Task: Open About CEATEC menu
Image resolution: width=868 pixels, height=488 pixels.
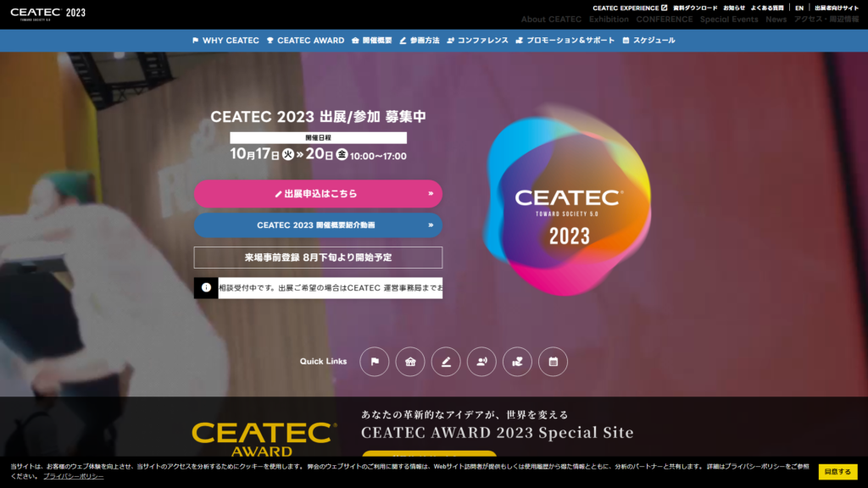Action: [x=551, y=19]
